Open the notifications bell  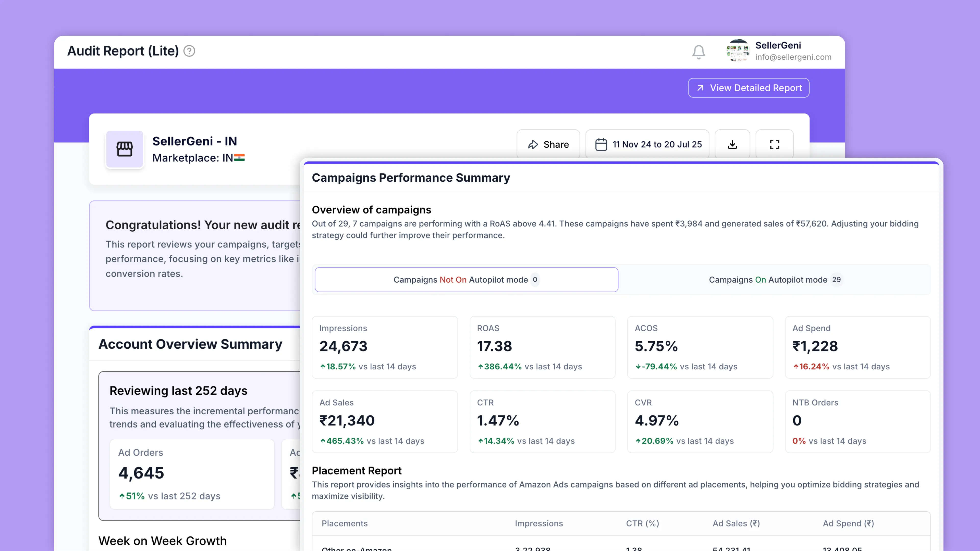point(699,52)
